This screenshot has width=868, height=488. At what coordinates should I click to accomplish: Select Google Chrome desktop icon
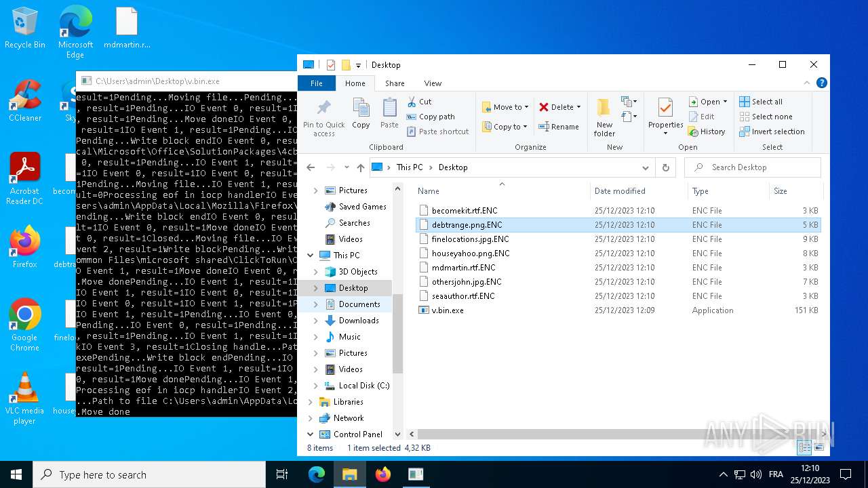click(25, 325)
